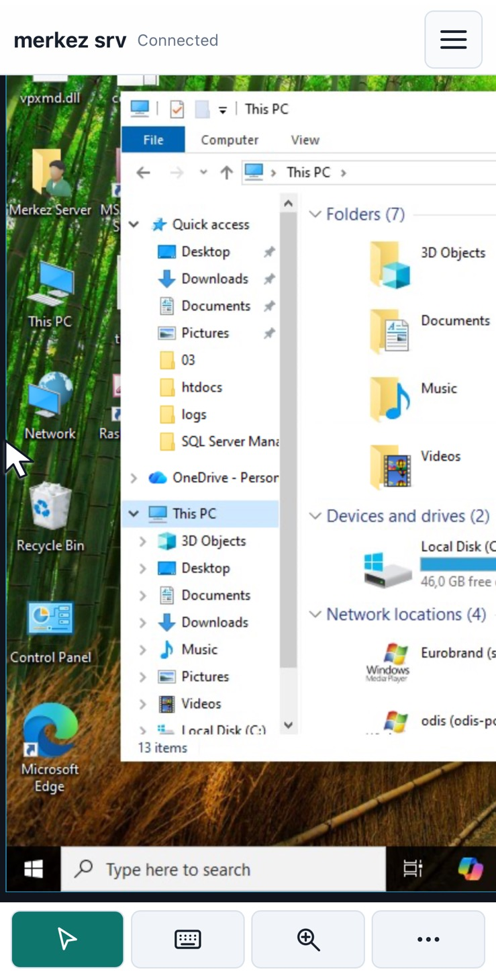Click the navigation pane scroll down arrow
496x980 pixels.
[x=289, y=725]
